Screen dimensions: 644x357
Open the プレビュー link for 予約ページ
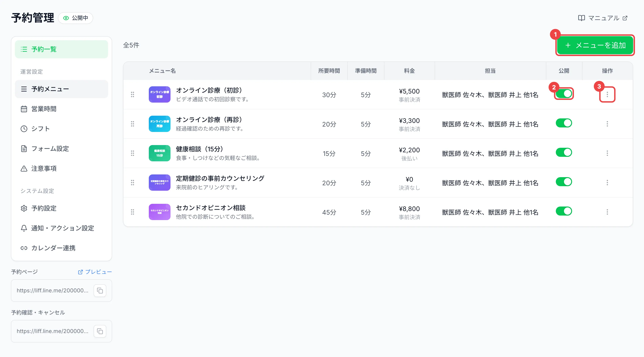click(95, 272)
